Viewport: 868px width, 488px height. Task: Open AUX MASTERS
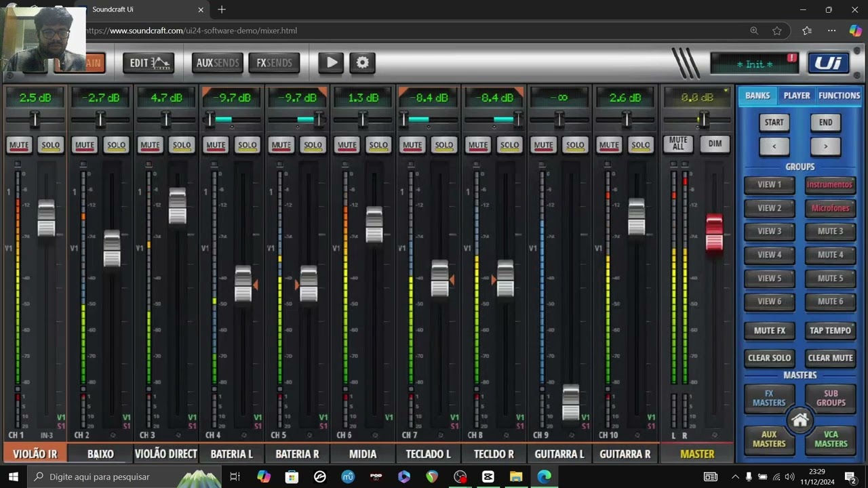(769, 439)
